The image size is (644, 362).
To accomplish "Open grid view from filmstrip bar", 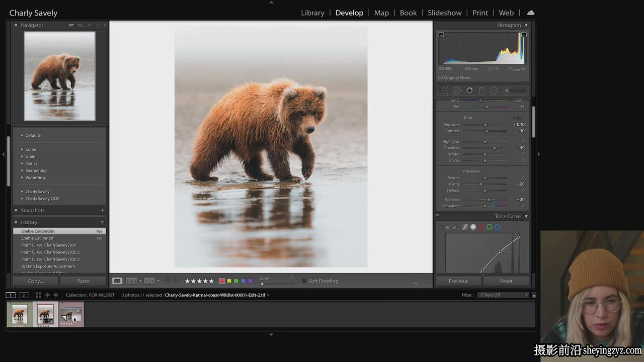I will coord(38,295).
